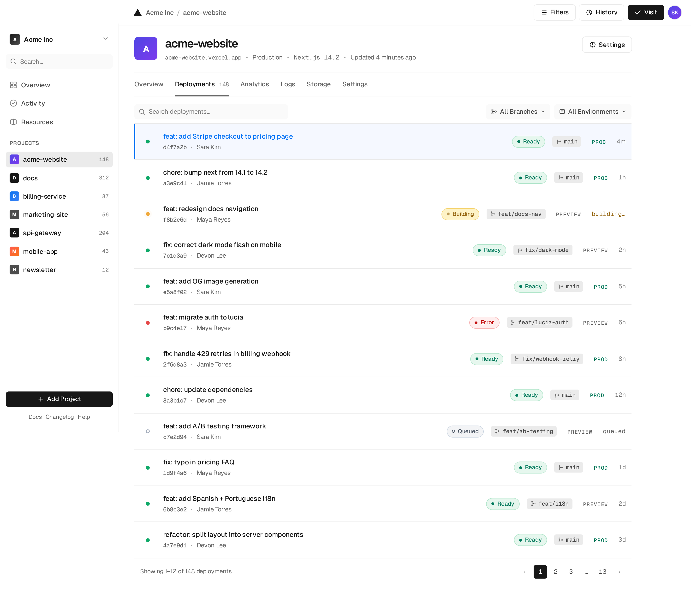Image resolution: width=691 pixels, height=616 pixels.
Task: Switch to the Overview tab of the project
Action: point(149,84)
